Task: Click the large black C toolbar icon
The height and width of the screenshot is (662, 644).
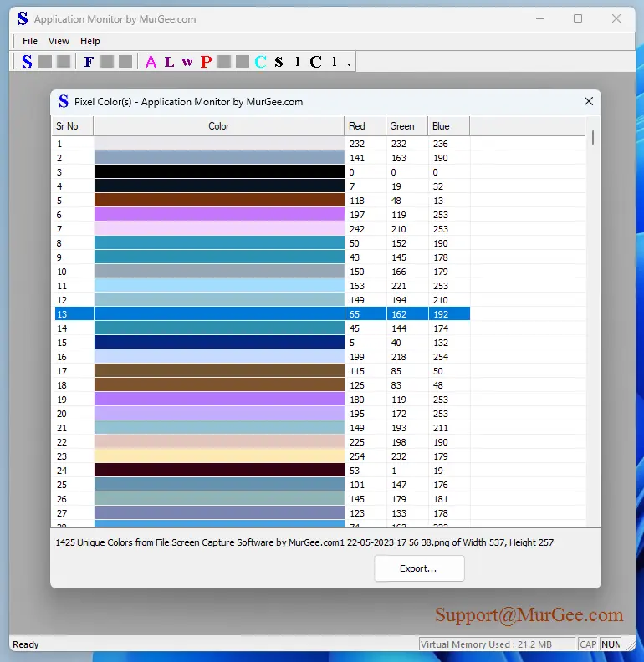Action: [315, 62]
